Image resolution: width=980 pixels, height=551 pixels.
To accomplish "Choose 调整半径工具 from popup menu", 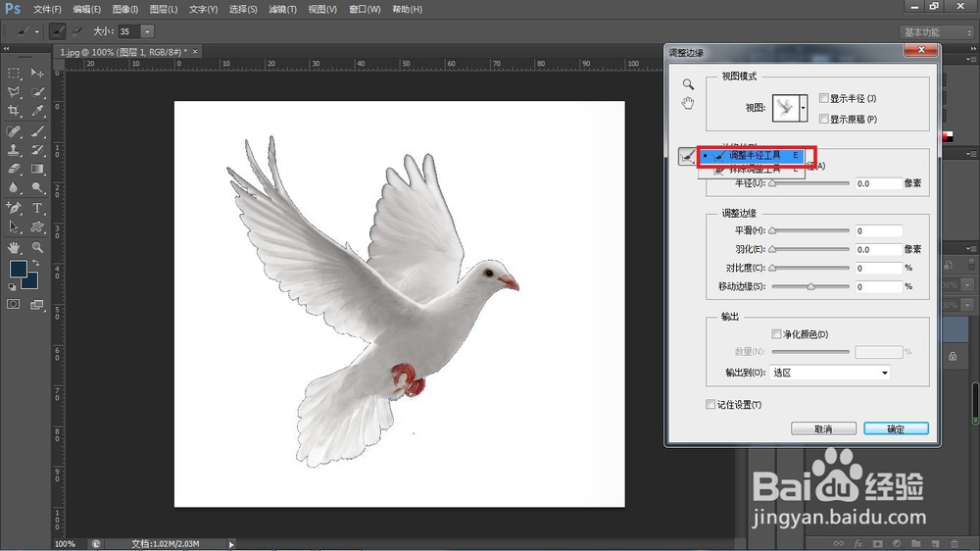I will (752, 155).
